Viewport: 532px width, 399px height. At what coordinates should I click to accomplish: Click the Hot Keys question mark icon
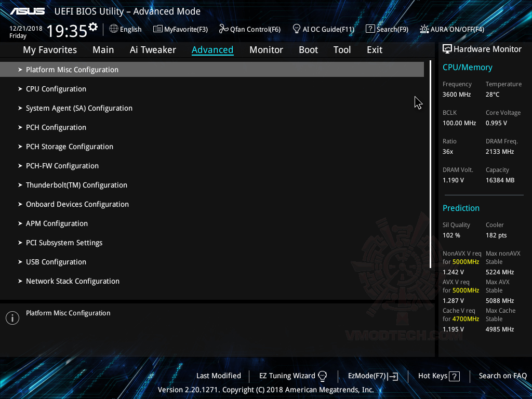tap(454, 376)
